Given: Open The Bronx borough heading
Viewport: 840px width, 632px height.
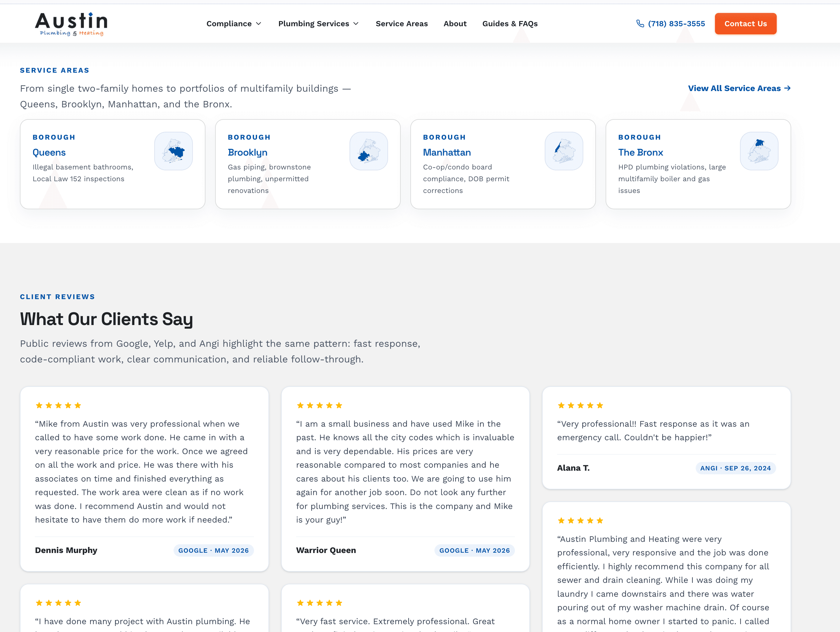Looking at the screenshot, I should 641,152.
